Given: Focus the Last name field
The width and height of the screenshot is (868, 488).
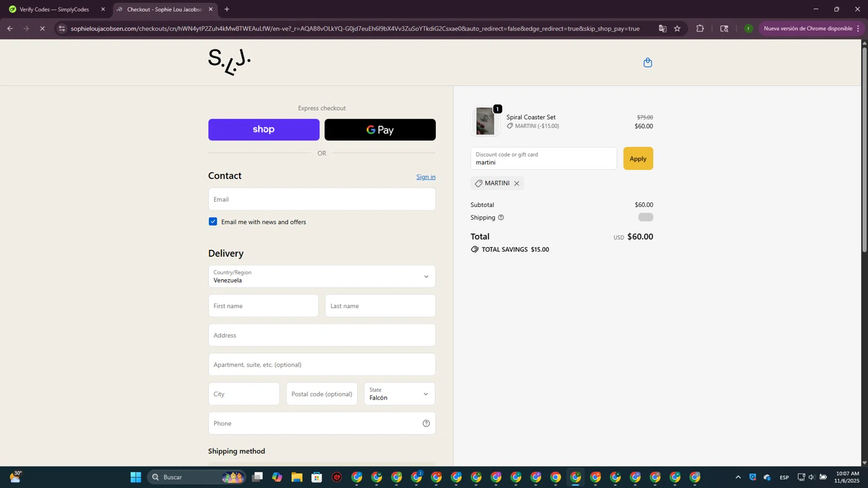Looking at the screenshot, I should coord(380,306).
